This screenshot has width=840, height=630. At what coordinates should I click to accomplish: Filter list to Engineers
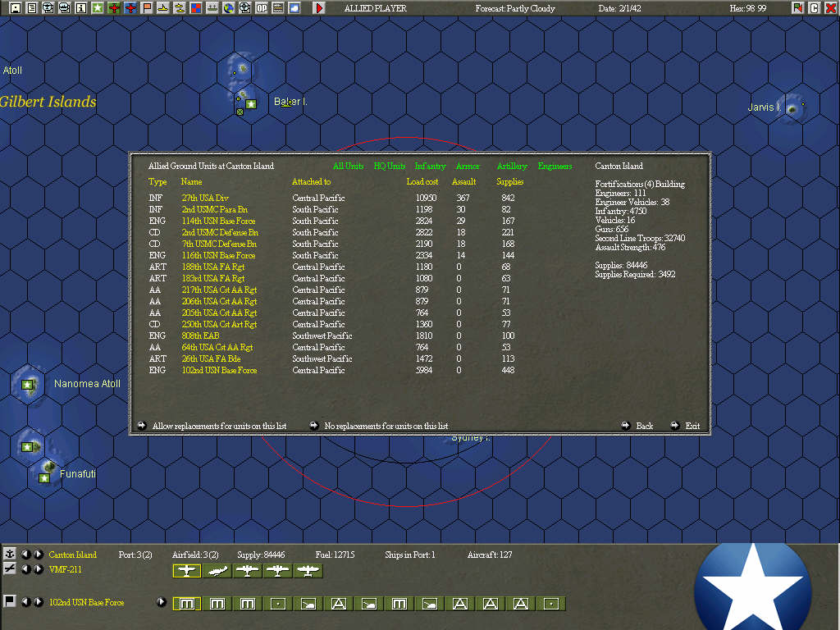[555, 166]
